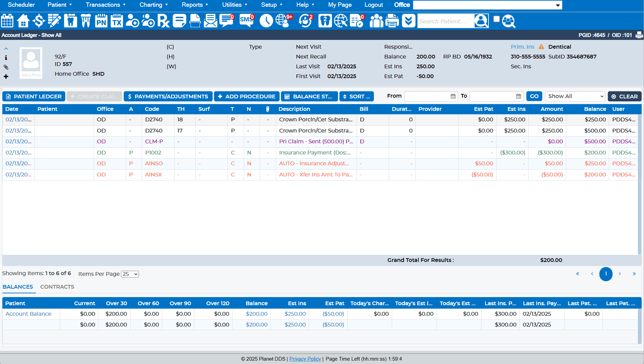The height and width of the screenshot is (364, 644).
Task: Switch to the Contracts tab
Action: (57, 287)
